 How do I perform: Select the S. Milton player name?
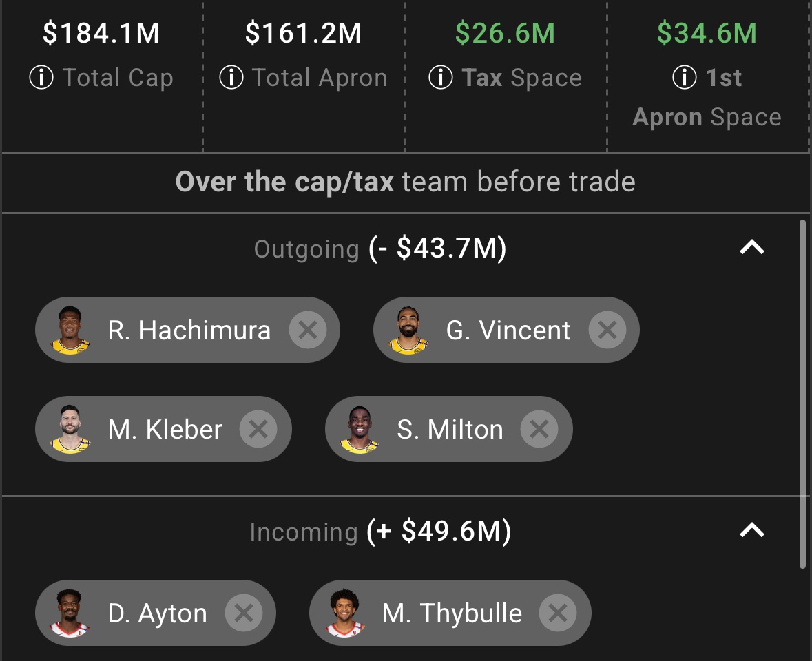coord(450,430)
